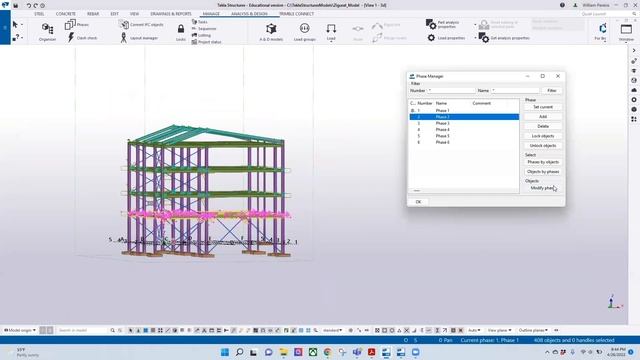Open Project status
Viewport: 640px width, 360px height.
(206, 42)
